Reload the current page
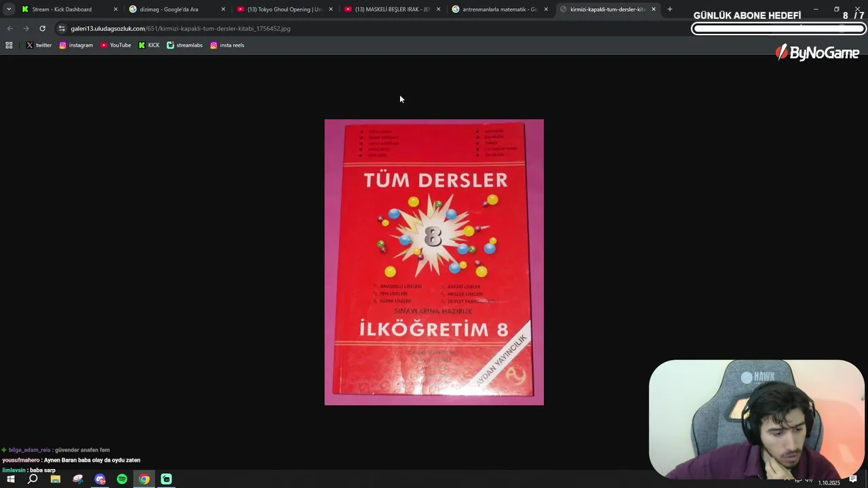Screen dimensions: 868x488 [42, 28]
